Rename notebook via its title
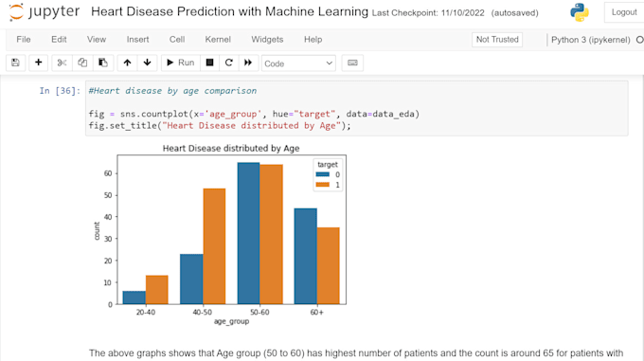Image resolution: width=644 pixels, height=361 pixels. click(229, 11)
